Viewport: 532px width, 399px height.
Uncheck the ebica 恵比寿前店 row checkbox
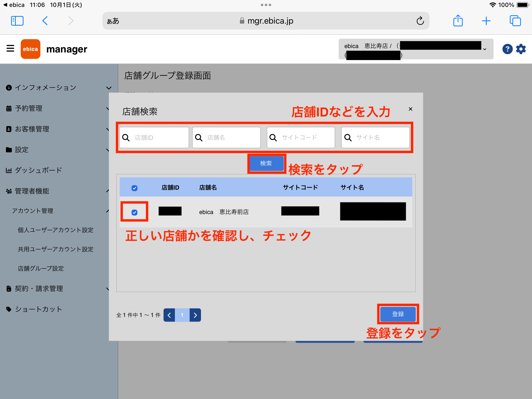click(134, 212)
